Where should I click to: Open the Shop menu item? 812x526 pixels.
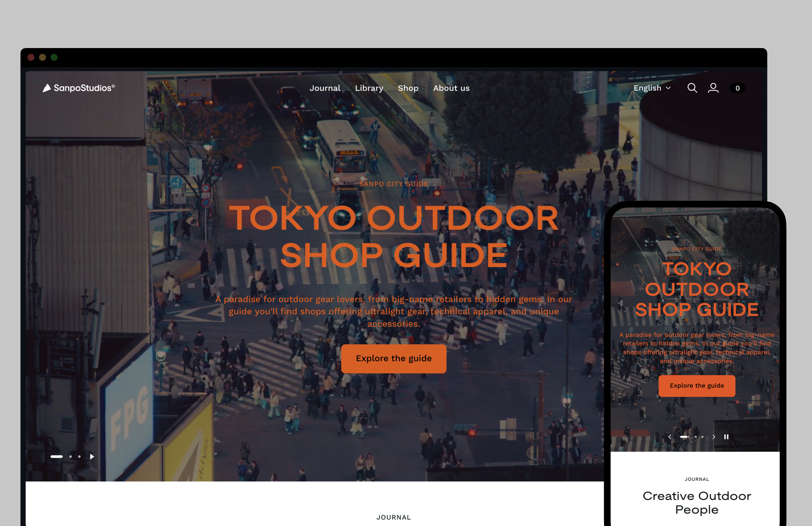(408, 88)
